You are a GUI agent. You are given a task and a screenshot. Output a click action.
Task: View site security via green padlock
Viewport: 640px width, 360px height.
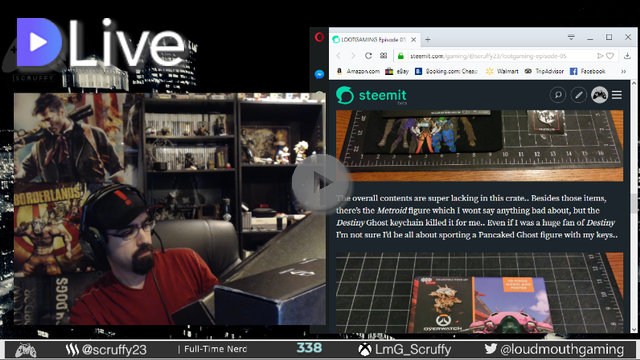401,56
